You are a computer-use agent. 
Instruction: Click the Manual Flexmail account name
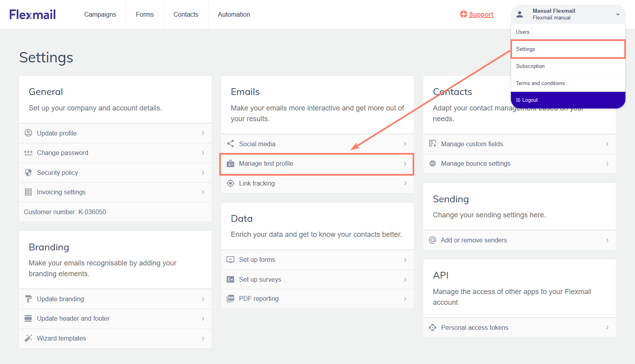(x=554, y=11)
